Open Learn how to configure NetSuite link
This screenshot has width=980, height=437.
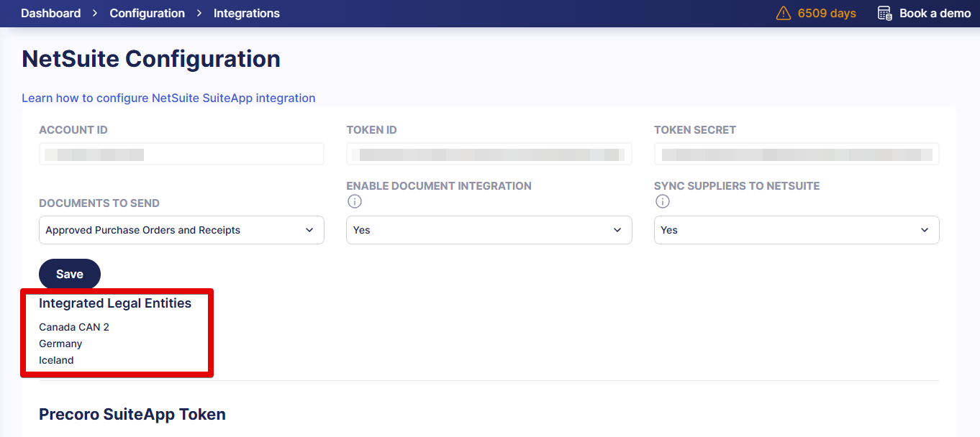pyautogui.click(x=168, y=98)
